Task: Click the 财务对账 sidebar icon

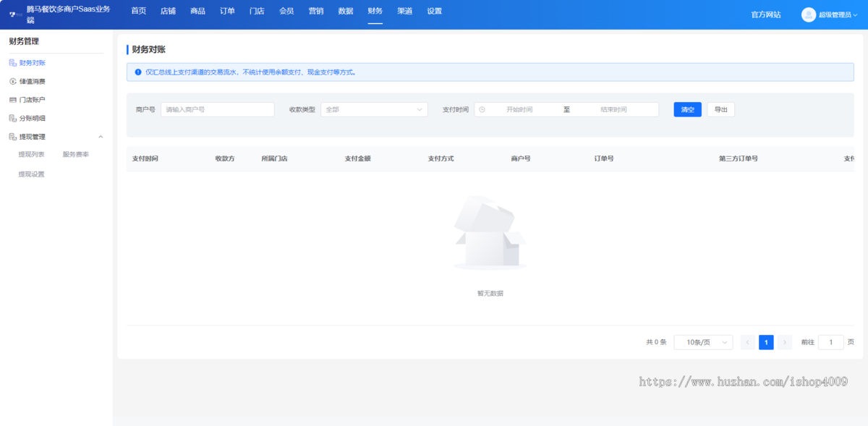Action: coord(12,63)
